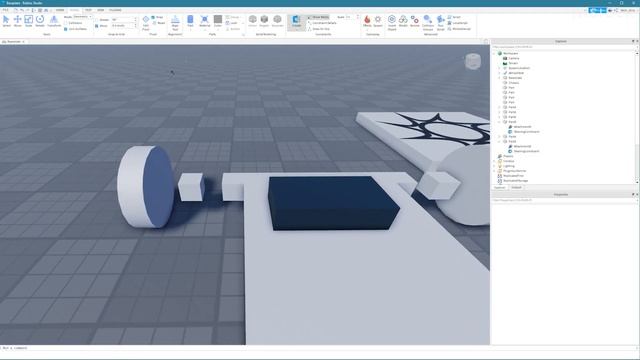Insert a Script from Advanced group

pos(454,17)
